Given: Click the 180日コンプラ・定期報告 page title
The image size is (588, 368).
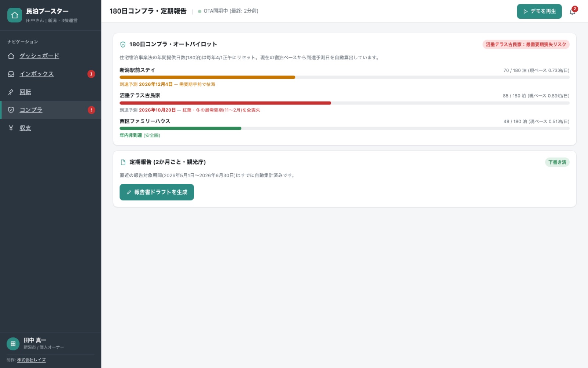Looking at the screenshot, I should (148, 11).
